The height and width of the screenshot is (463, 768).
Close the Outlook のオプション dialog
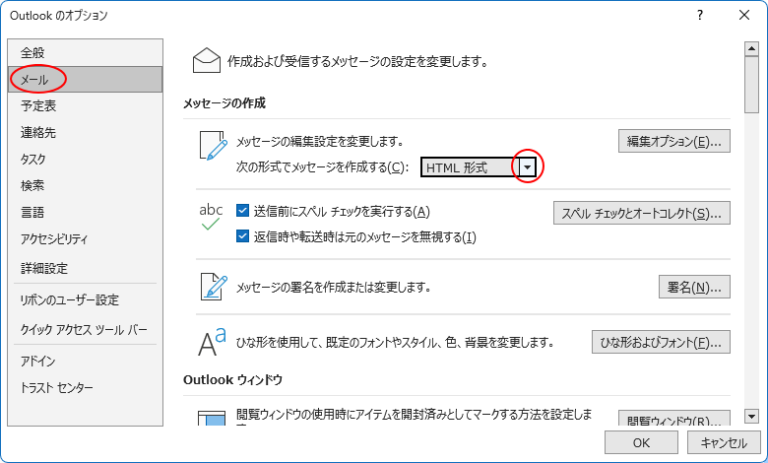[744, 15]
